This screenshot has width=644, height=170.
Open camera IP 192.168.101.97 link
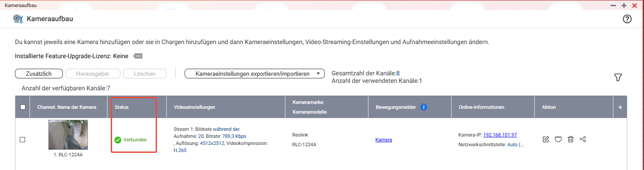point(500,135)
